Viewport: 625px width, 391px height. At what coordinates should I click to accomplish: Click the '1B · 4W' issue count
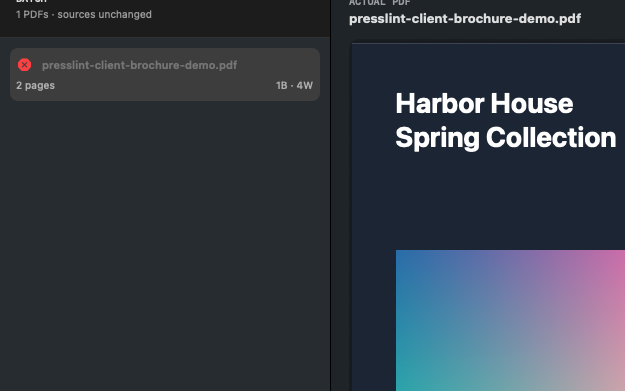(x=294, y=85)
